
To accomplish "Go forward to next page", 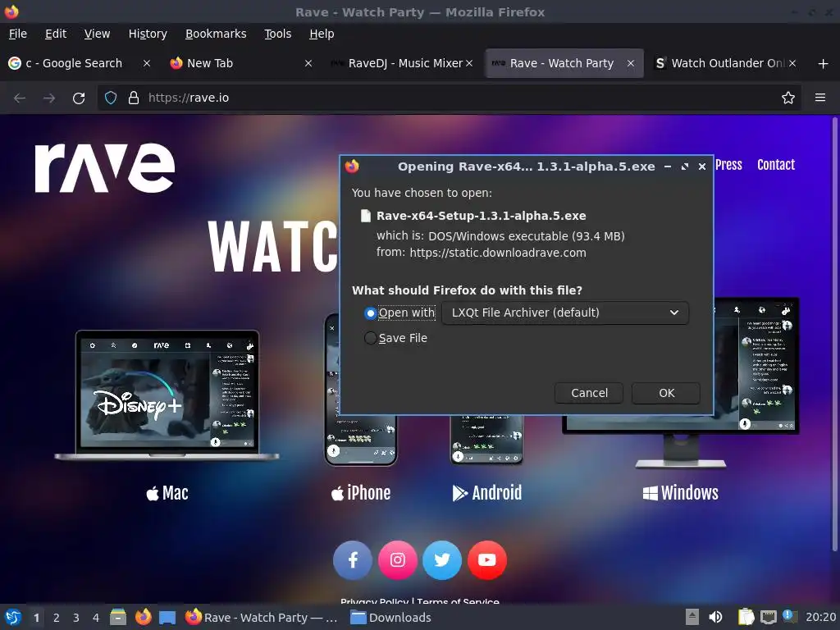I will (49, 98).
